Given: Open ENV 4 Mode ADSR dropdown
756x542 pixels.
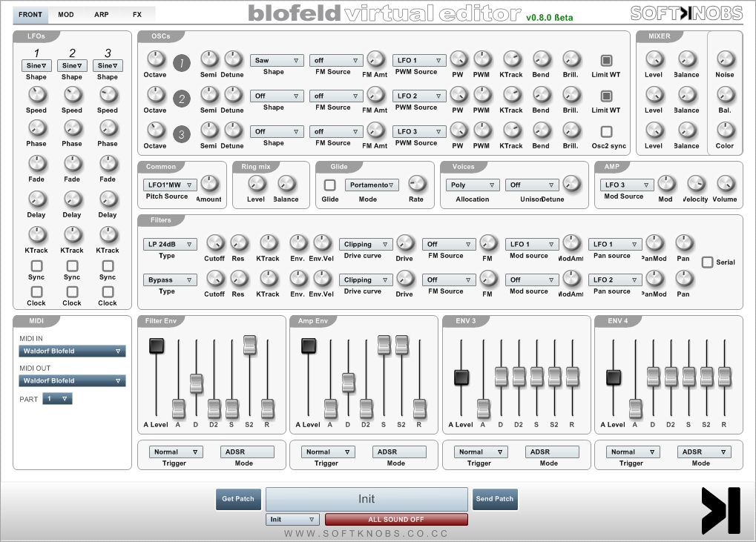Looking at the screenshot, I should click(x=704, y=452).
